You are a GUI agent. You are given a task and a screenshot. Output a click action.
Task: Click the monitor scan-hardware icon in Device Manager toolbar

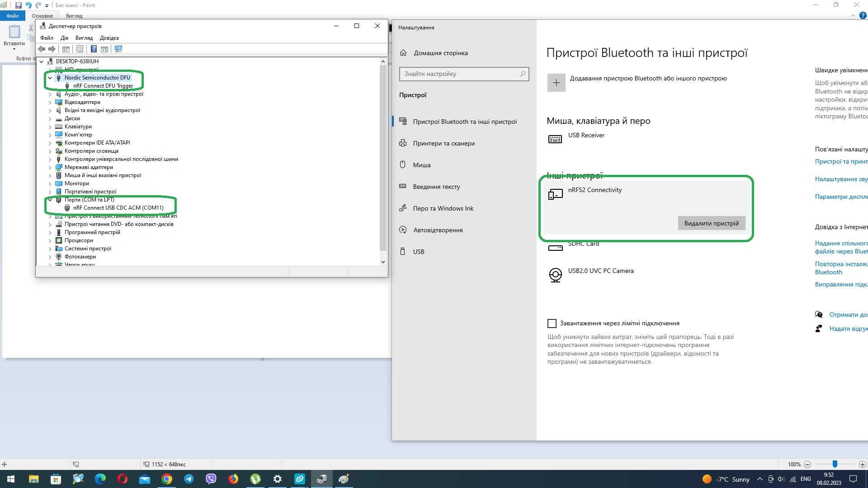click(118, 49)
